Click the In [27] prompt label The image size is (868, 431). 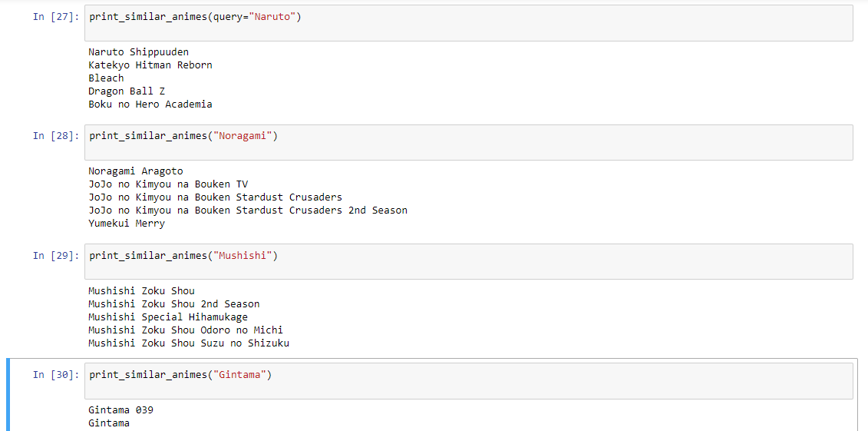tap(56, 16)
